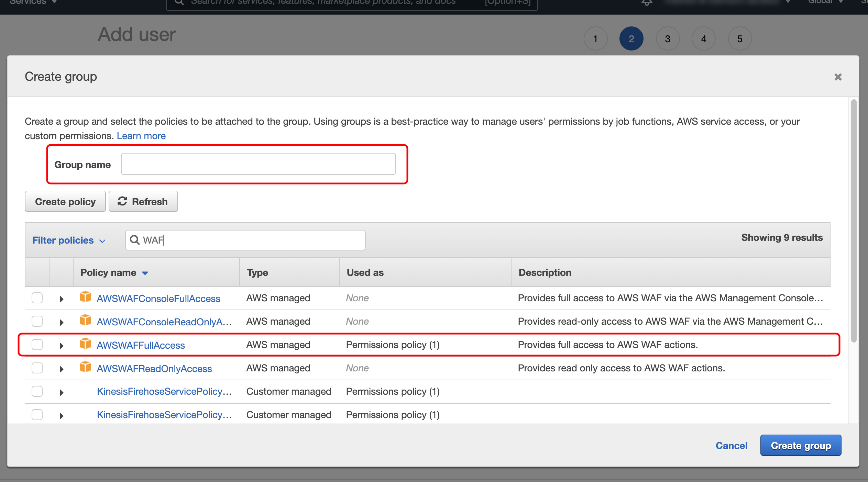Sort by Policy name column
The image size is (868, 482).
click(114, 273)
